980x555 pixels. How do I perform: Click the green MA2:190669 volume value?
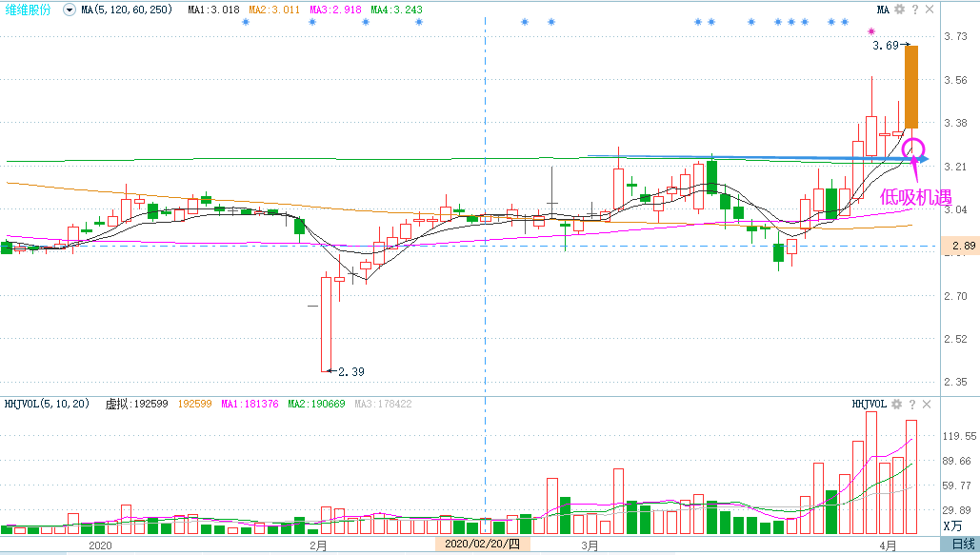(x=316, y=404)
